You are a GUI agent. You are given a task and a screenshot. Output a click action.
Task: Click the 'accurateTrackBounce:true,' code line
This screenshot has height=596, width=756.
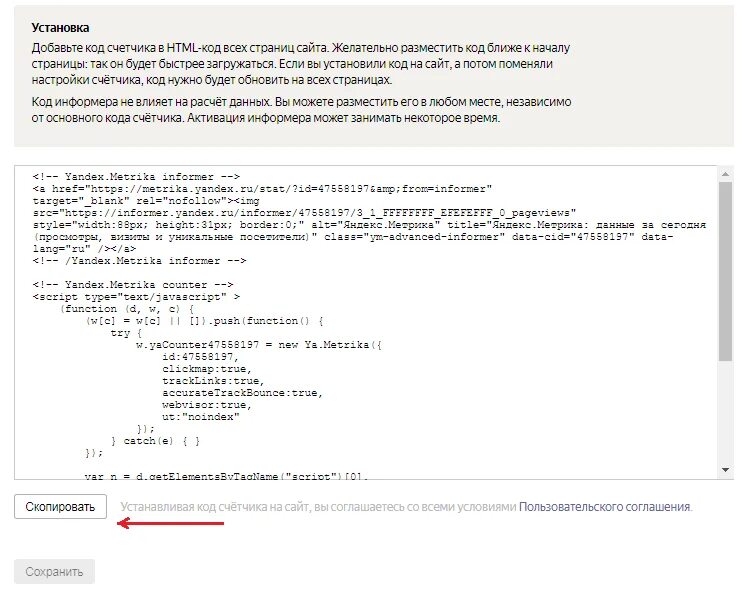point(243,393)
